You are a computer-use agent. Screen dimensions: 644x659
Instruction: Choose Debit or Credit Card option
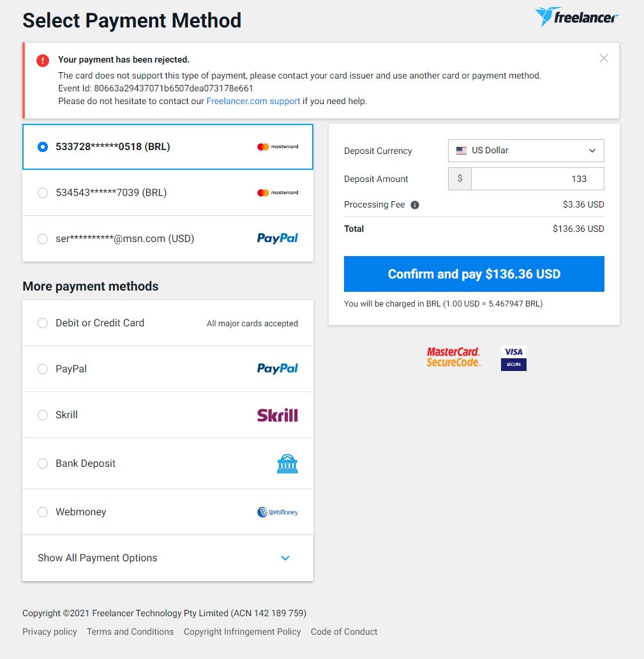43,323
